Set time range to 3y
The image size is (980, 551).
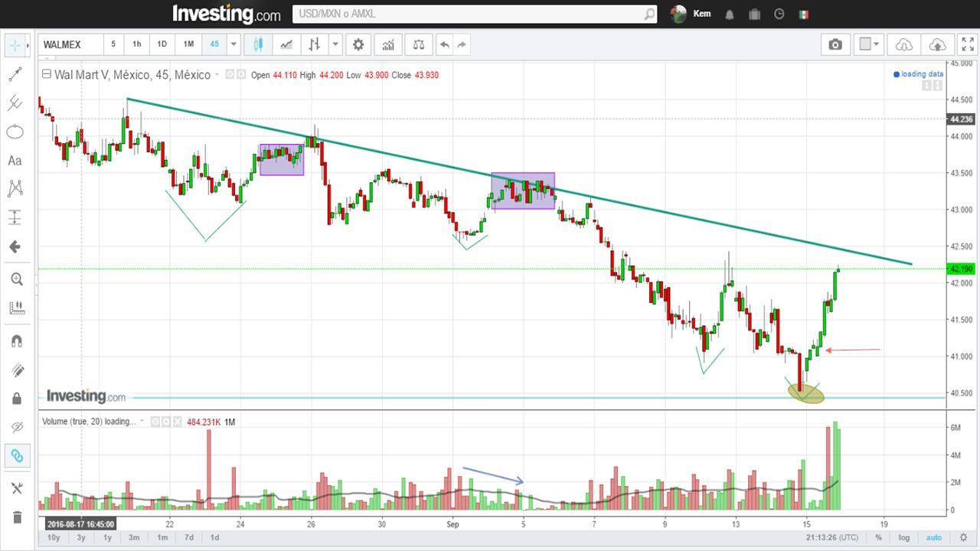click(x=81, y=537)
